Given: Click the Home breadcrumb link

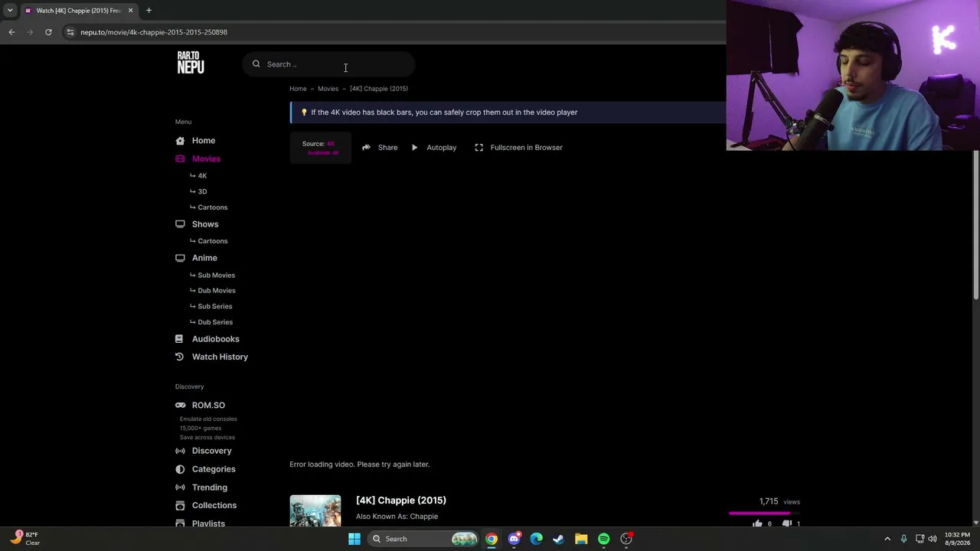Looking at the screenshot, I should coord(298,89).
